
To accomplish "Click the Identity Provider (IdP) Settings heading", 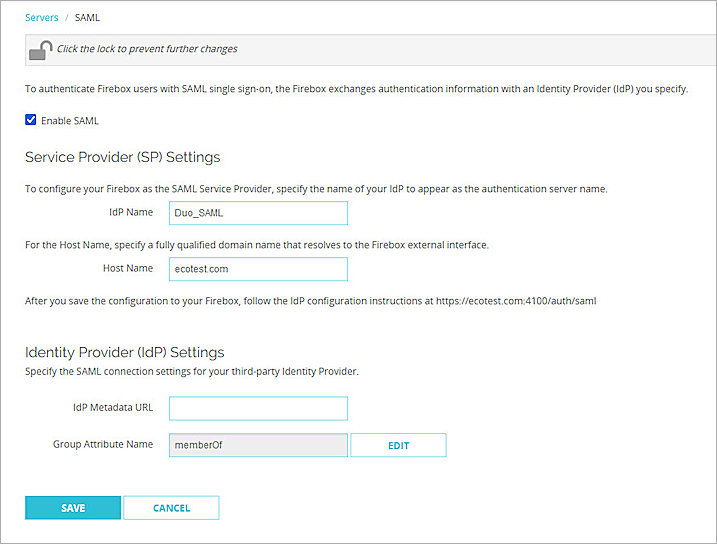I will (124, 352).
